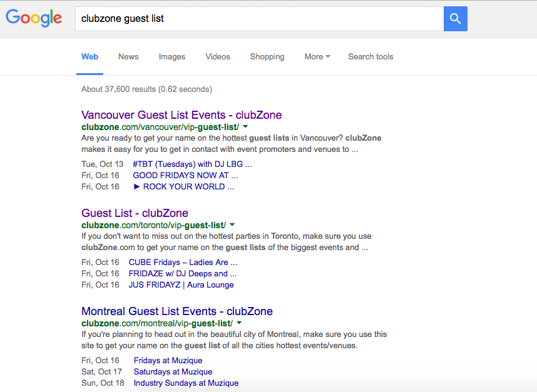Click the 'About 37,600 results' count text
This screenshot has height=392, width=537.
pyautogui.click(x=146, y=89)
